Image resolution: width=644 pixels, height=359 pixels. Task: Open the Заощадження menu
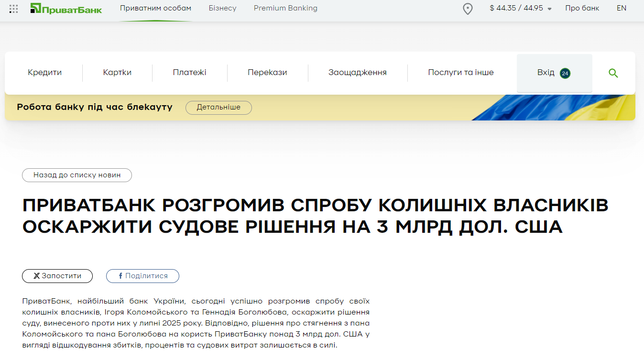tap(357, 73)
